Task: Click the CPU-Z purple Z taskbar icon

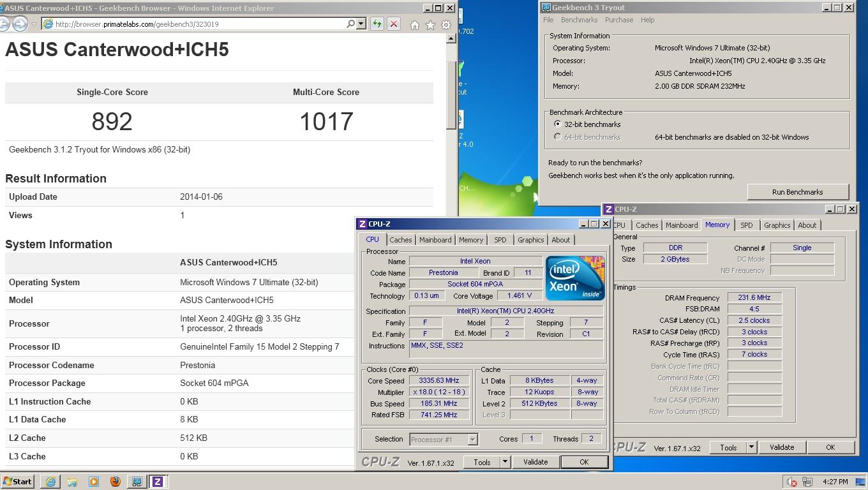Action: pyautogui.click(x=157, y=482)
